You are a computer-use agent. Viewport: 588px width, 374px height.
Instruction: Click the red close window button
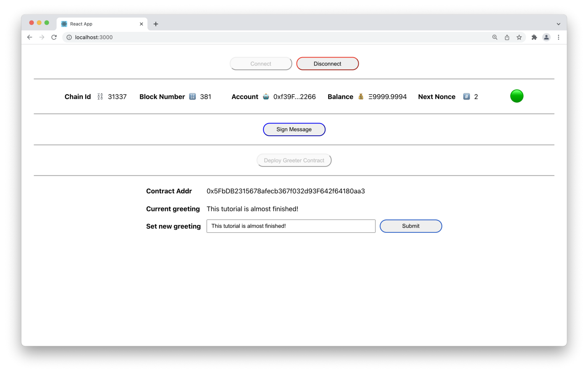pos(31,23)
